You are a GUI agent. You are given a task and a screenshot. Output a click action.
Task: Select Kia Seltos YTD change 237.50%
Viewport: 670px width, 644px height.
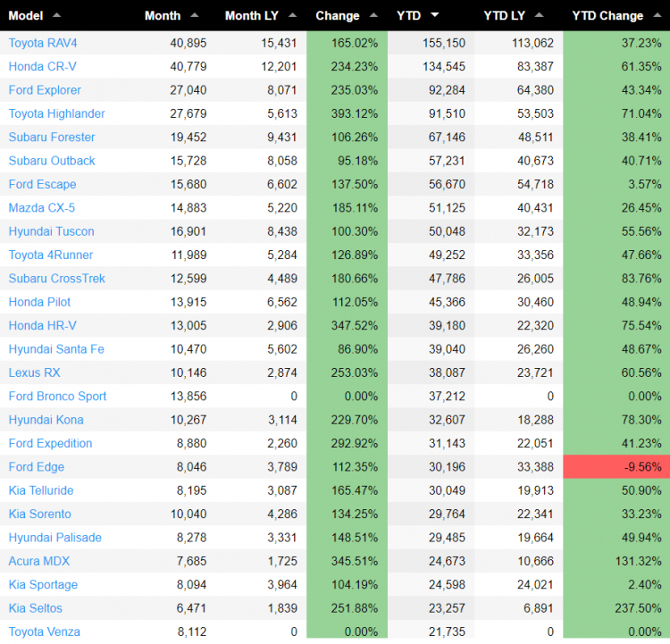click(638, 608)
